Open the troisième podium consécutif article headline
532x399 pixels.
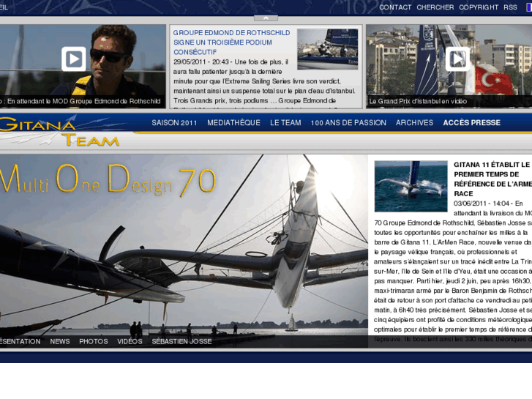pyautogui.click(x=232, y=42)
